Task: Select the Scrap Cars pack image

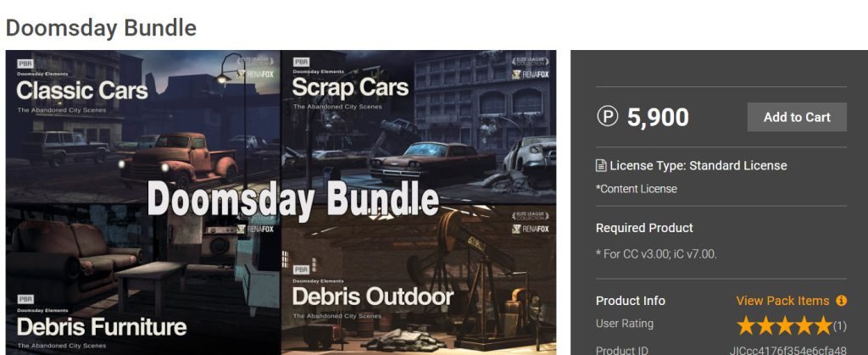Action: point(419,127)
